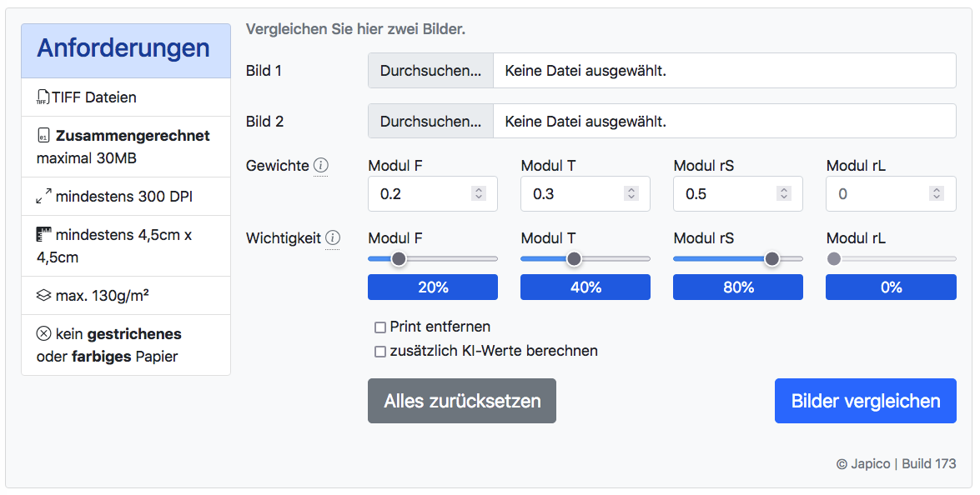Click Alles zurücksetzen button

462,401
